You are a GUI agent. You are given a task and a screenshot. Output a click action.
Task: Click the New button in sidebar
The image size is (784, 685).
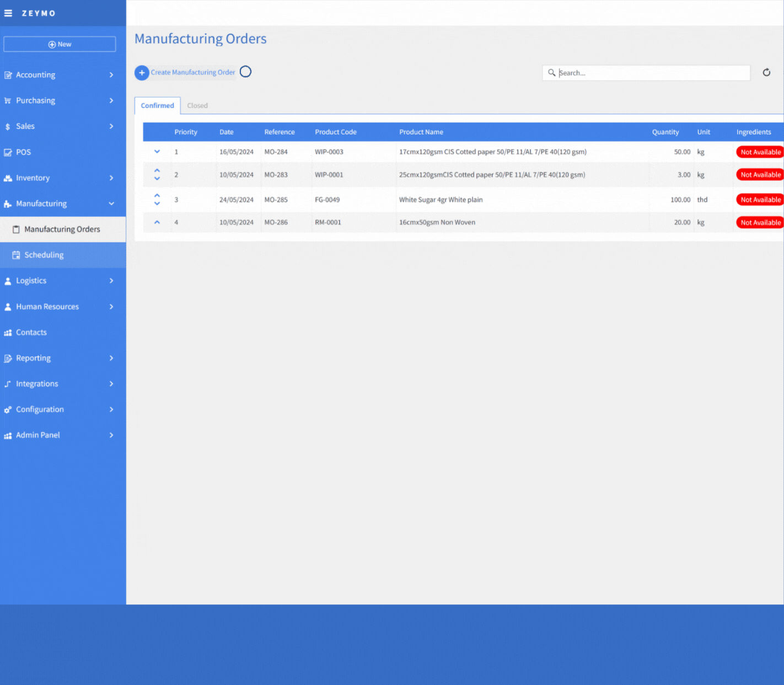pyautogui.click(x=60, y=44)
